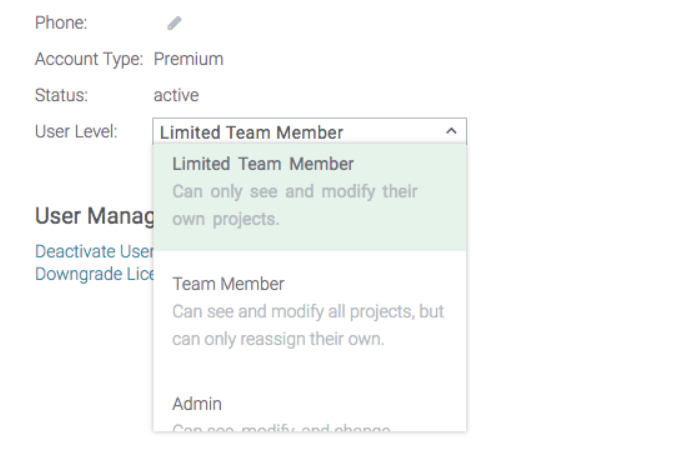The width and height of the screenshot is (696, 469).
Task: Open the Deactivate User link
Action: point(95,252)
